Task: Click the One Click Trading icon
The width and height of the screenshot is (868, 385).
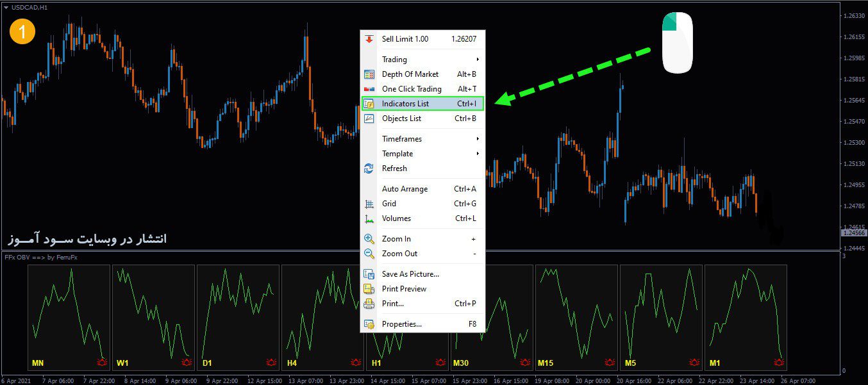Action: [369, 89]
